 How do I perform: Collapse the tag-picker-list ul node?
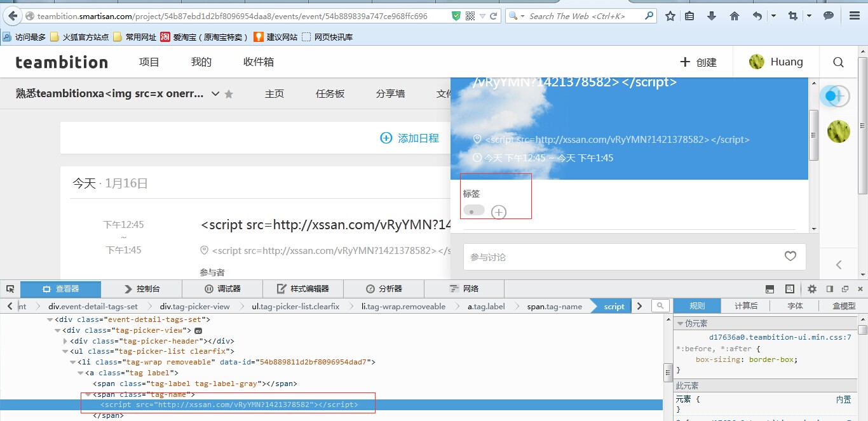(65, 351)
